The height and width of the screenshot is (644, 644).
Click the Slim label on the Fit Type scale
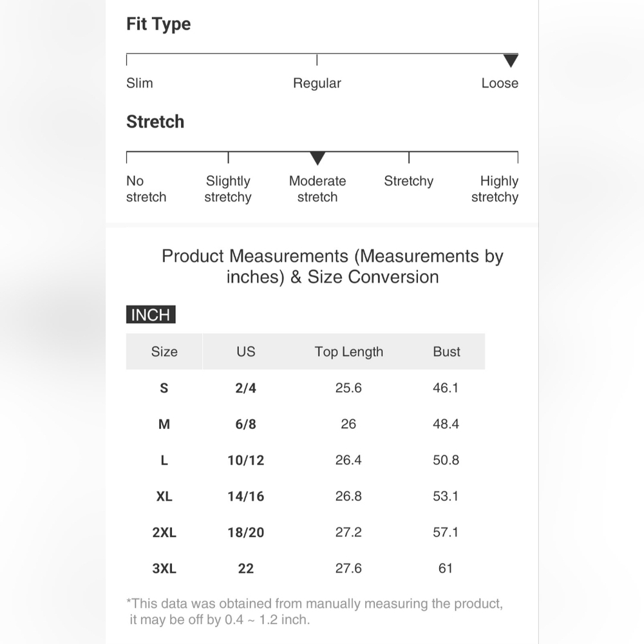coord(140,83)
